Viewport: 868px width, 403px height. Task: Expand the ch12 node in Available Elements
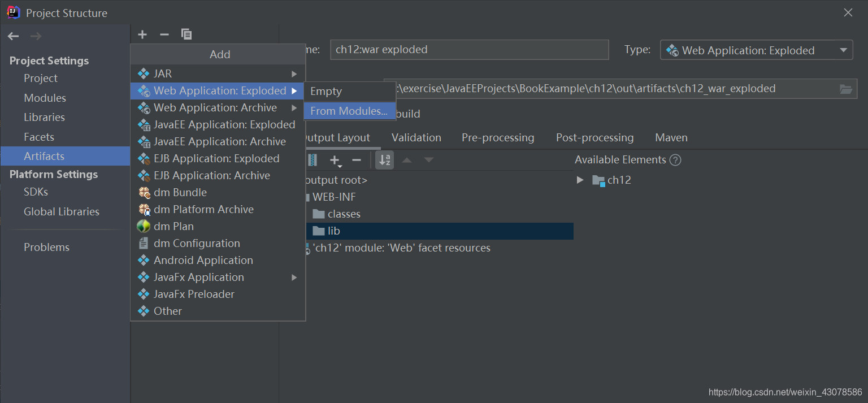tap(580, 180)
